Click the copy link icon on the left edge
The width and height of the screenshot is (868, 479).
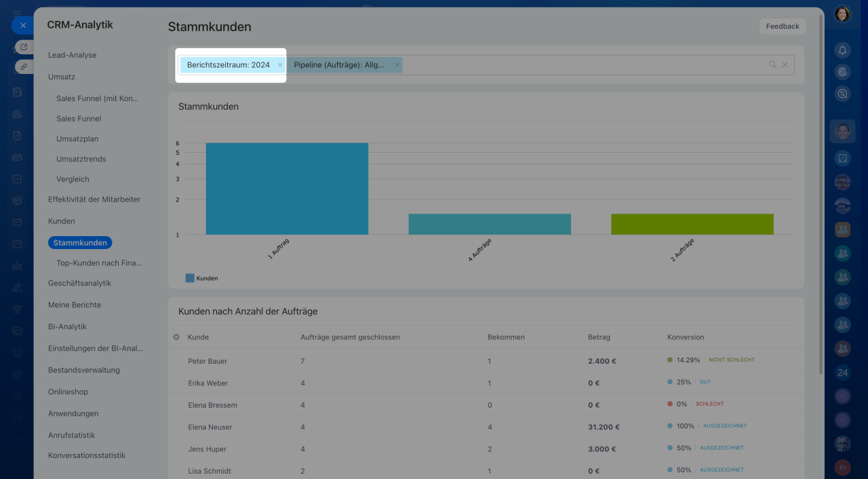[x=24, y=66]
